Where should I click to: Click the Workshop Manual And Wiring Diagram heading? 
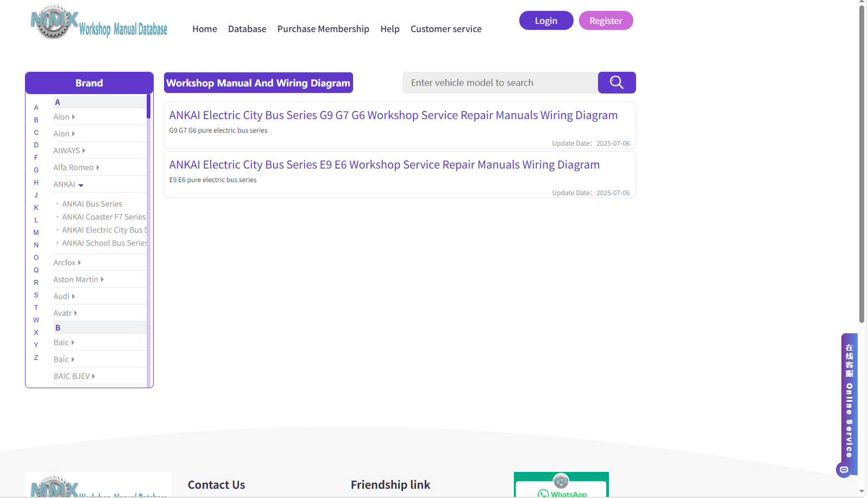[x=259, y=83]
